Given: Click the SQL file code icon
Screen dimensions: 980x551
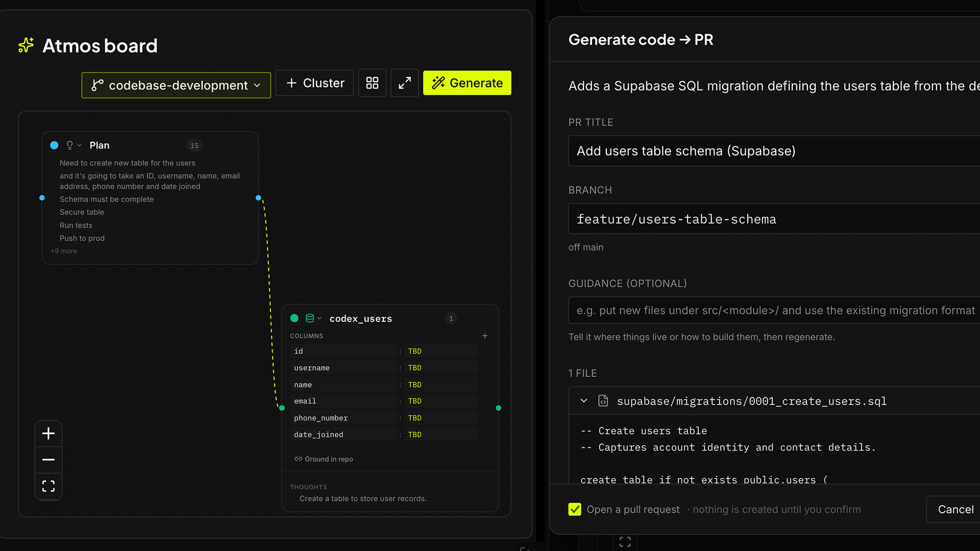Looking at the screenshot, I should (x=603, y=401).
